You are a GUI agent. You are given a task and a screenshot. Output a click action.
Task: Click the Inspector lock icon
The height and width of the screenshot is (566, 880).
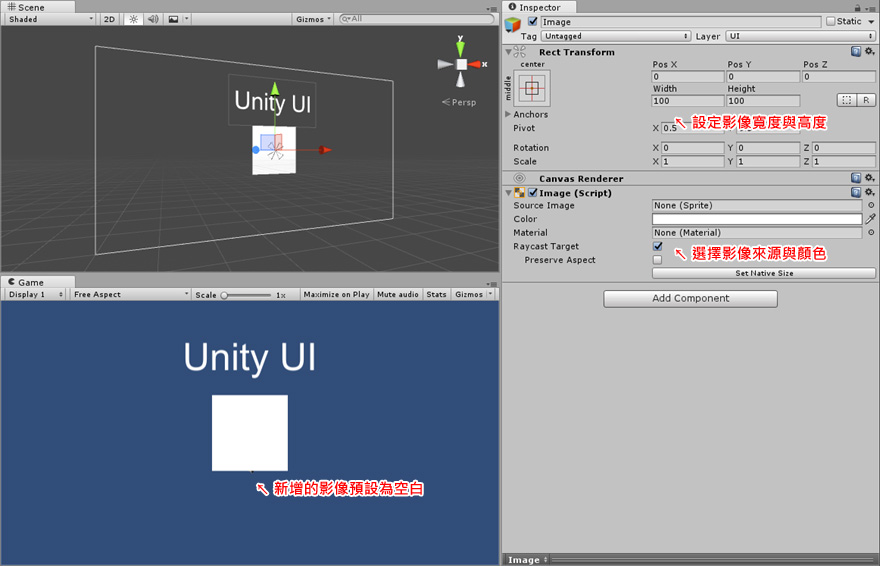[x=857, y=8]
